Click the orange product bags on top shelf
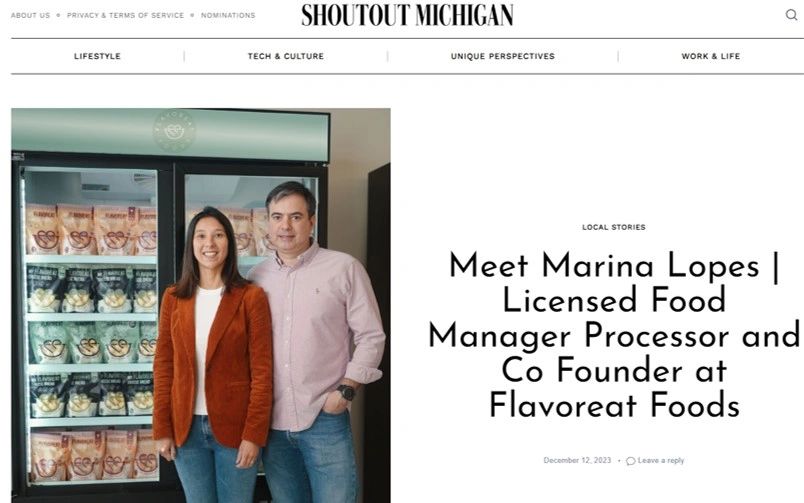Screen dimensions: 804x503 91,230
